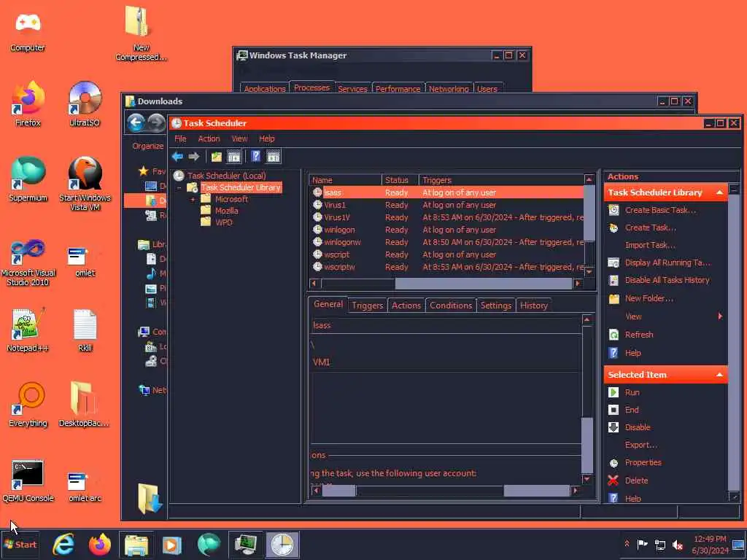
Task: Open Internet Explorer from taskbar
Action: click(63, 545)
